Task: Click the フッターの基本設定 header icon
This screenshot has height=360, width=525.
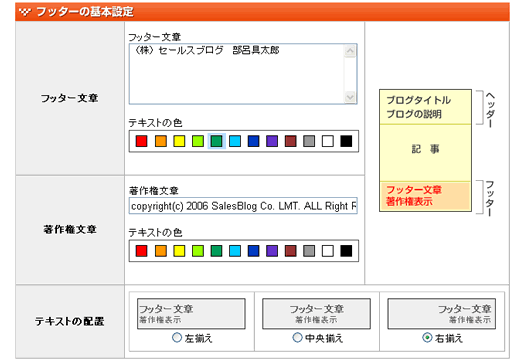Action: (25, 12)
